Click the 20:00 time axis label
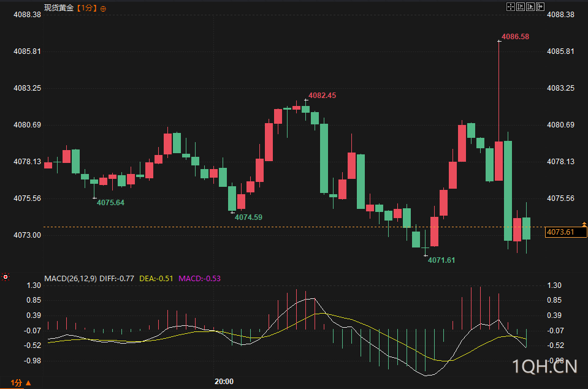Image resolution: width=588 pixels, height=389 pixels. (x=224, y=382)
